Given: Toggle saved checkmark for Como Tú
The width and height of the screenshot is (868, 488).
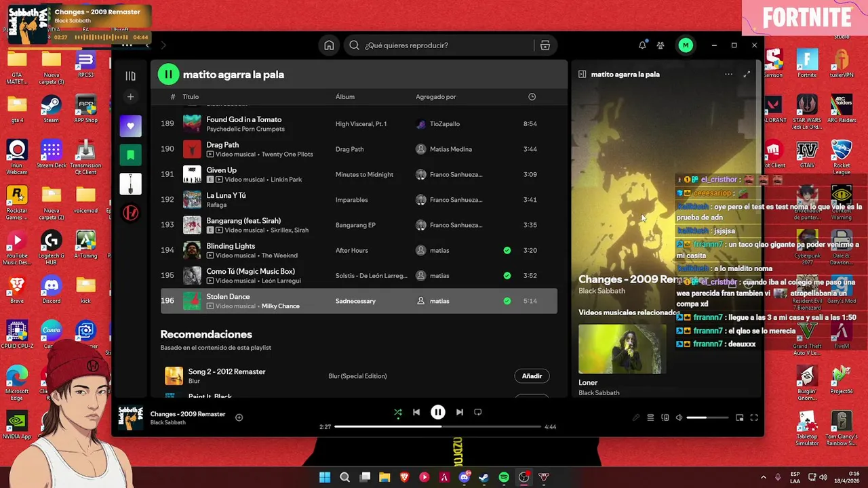Looking at the screenshot, I should [x=507, y=276].
